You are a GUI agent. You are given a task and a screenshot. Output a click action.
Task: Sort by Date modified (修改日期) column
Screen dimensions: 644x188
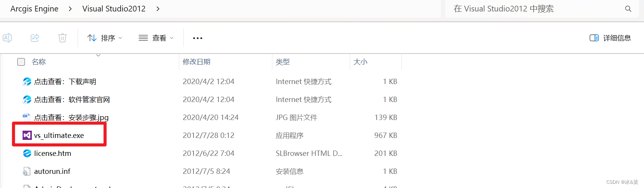click(x=197, y=62)
